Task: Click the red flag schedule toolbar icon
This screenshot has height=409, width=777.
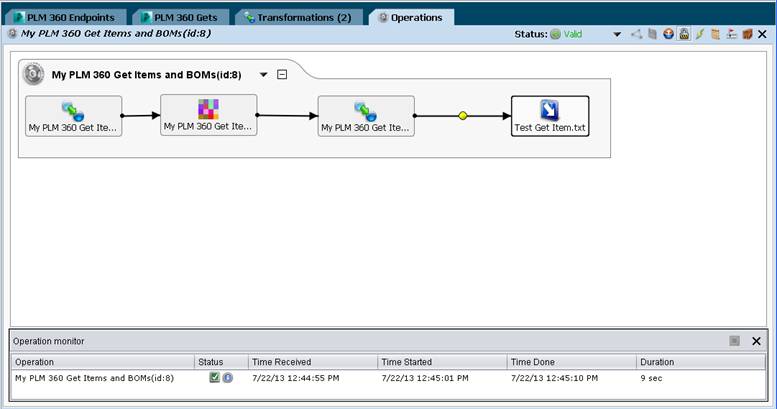Action: pyautogui.click(x=731, y=34)
